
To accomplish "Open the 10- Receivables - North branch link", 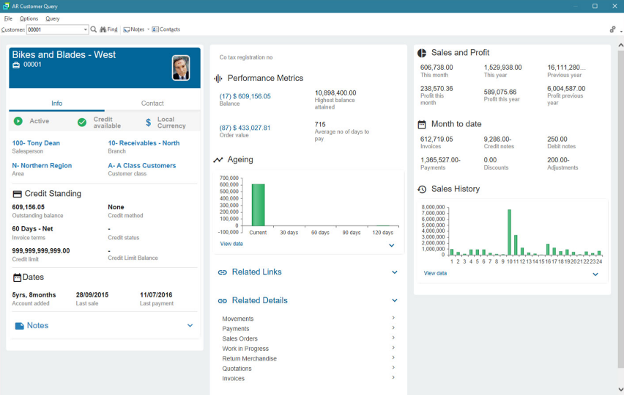I will coord(144,143).
